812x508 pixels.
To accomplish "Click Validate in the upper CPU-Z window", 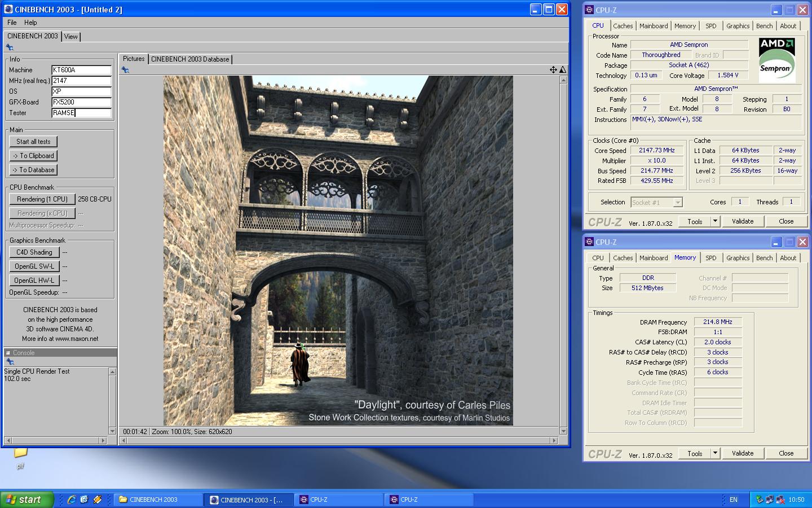I will [743, 221].
